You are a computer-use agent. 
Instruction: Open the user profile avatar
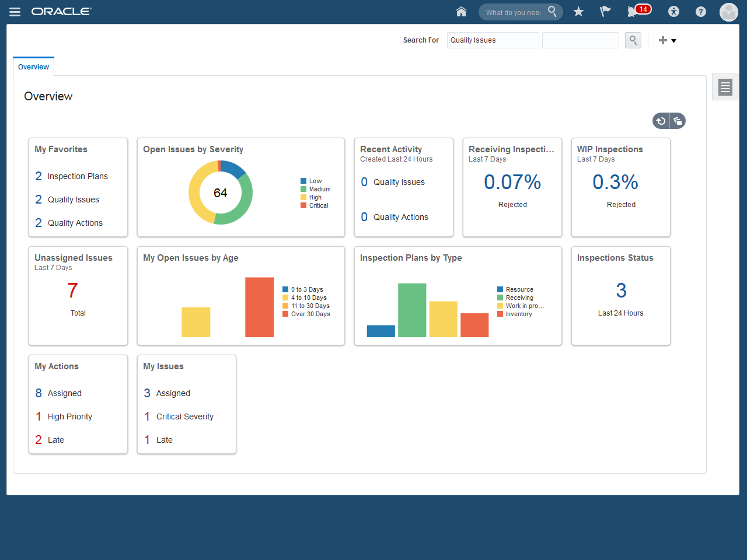tap(728, 12)
